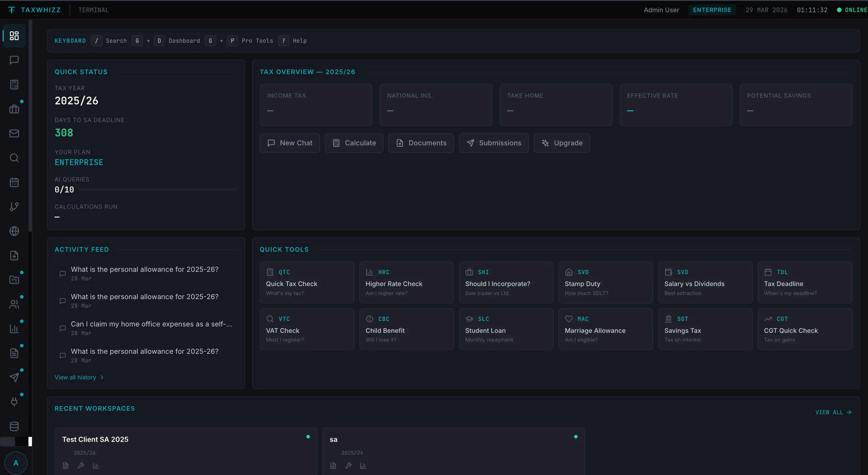Viewport: 868px width, 475px height.
Task: Open the Dashboard grid icon in sidebar
Action: [14, 36]
